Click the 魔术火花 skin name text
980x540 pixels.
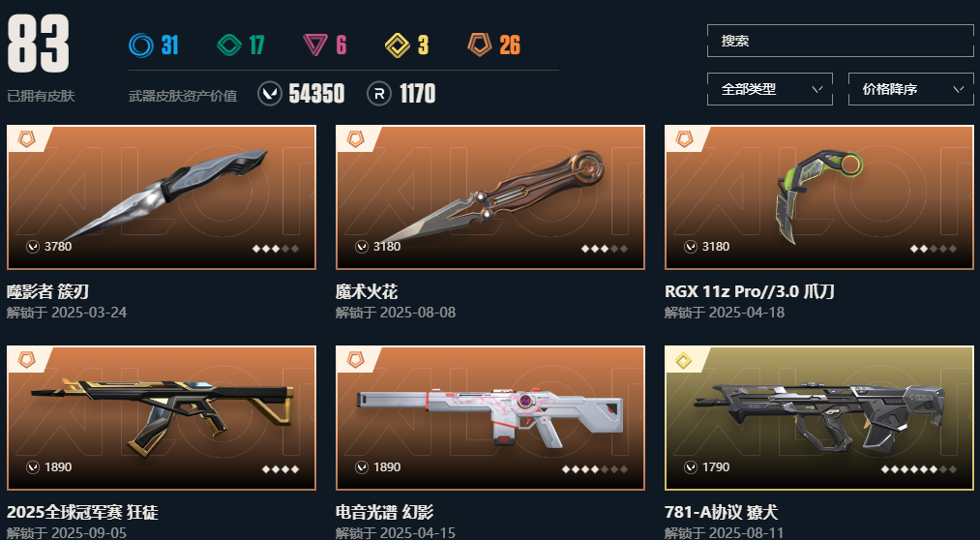367,292
